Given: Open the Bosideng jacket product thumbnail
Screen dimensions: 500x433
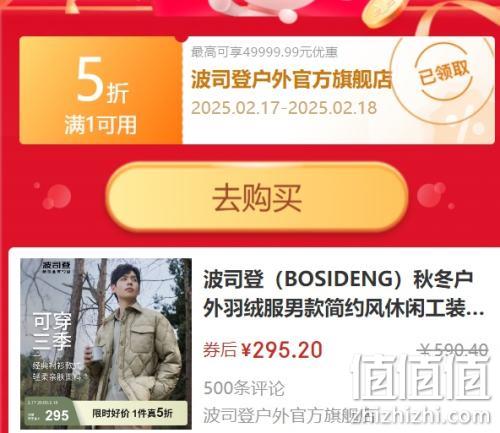Looking at the screenshot, I should 106,344.
